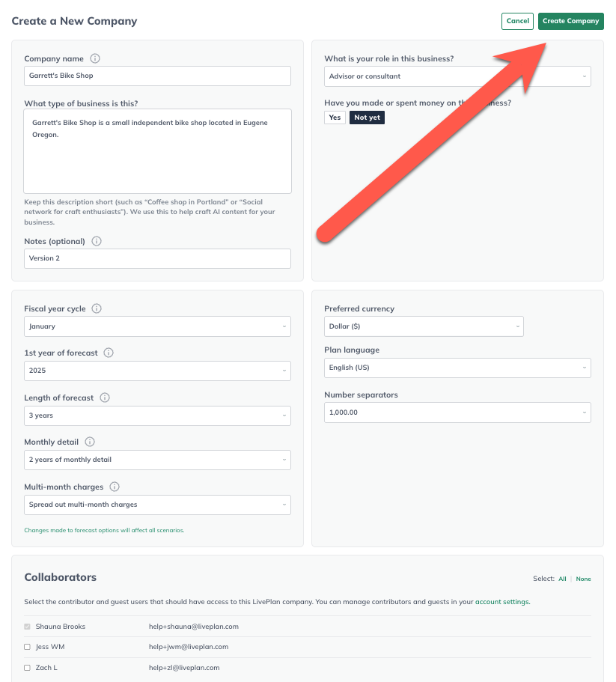
Task: Enable Zach L collaborator checkbox
Action: pyautogui.click(x=28, y=668)
